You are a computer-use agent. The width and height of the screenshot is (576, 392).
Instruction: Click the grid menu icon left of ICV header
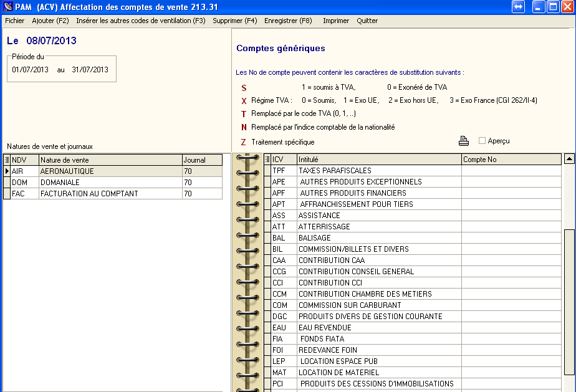click(x=267, y=160)
